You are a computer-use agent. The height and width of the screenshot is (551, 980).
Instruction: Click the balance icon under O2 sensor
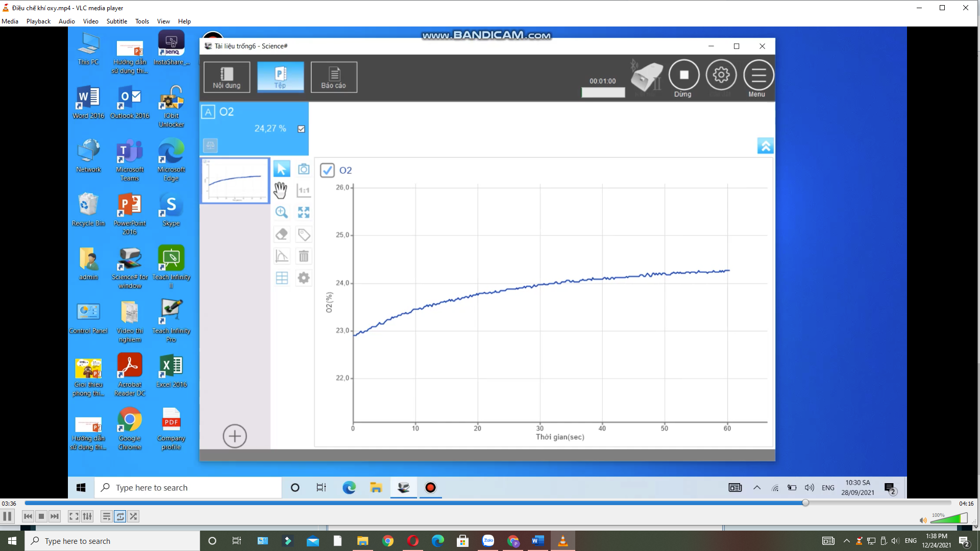pos(210,145)
